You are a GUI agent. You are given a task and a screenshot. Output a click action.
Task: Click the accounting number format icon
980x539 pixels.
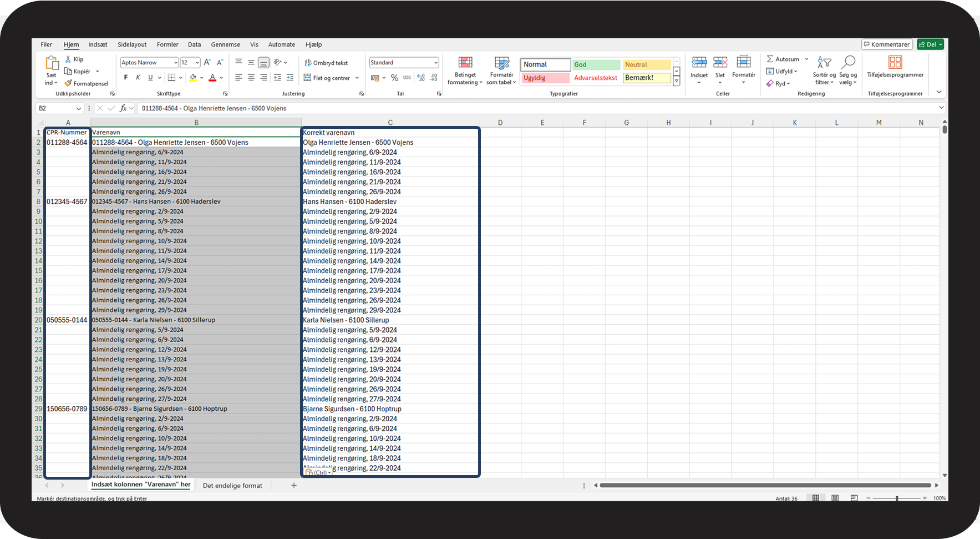tap(375, 78)
